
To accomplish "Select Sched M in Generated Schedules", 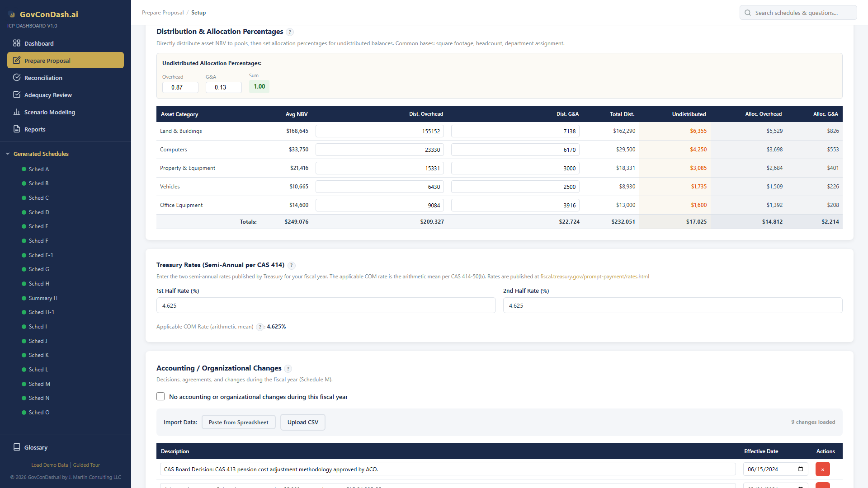I will tap(39, 384).
